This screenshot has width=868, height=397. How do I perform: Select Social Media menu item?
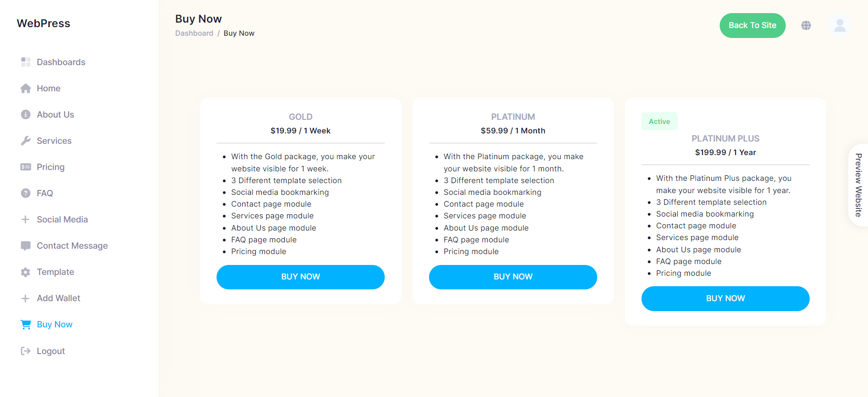coord(62,220)
